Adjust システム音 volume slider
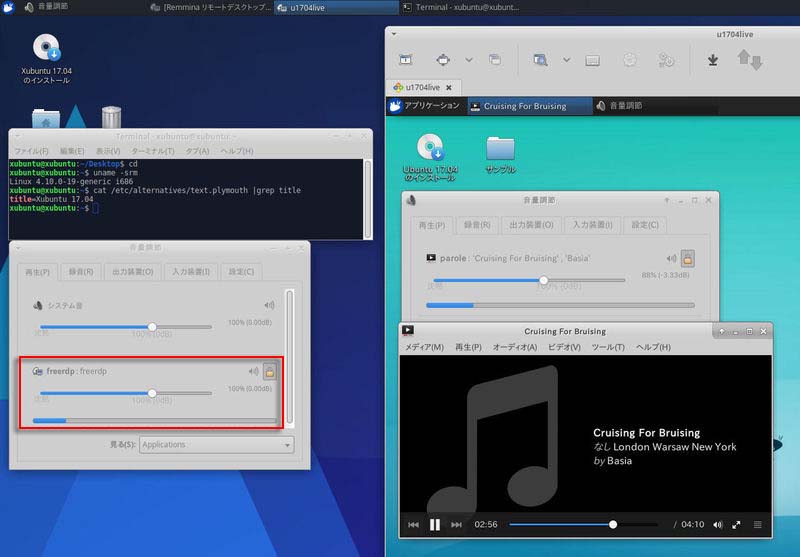Screen dimensions: 800x557 coord(126,327)
